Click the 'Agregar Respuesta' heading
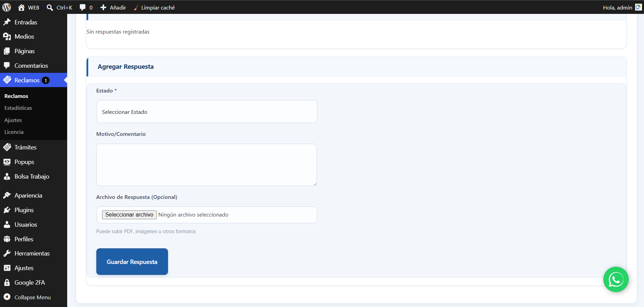 point(126,66)
